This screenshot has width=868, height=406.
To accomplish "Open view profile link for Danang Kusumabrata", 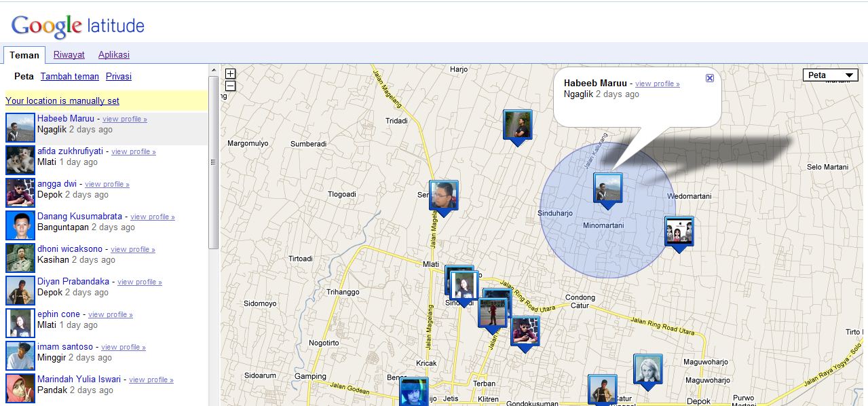I will point(153,217).
